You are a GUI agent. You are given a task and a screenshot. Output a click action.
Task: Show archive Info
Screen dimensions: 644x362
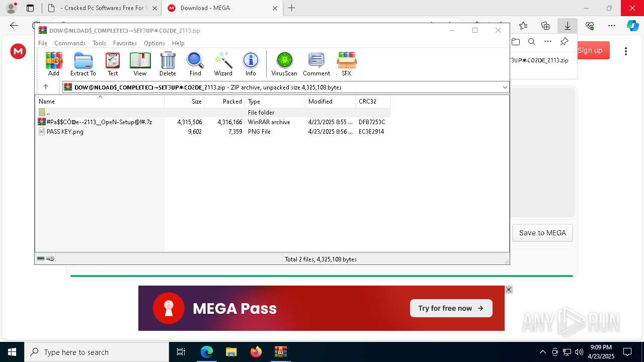pyautogui.click(x=251, y=64)
